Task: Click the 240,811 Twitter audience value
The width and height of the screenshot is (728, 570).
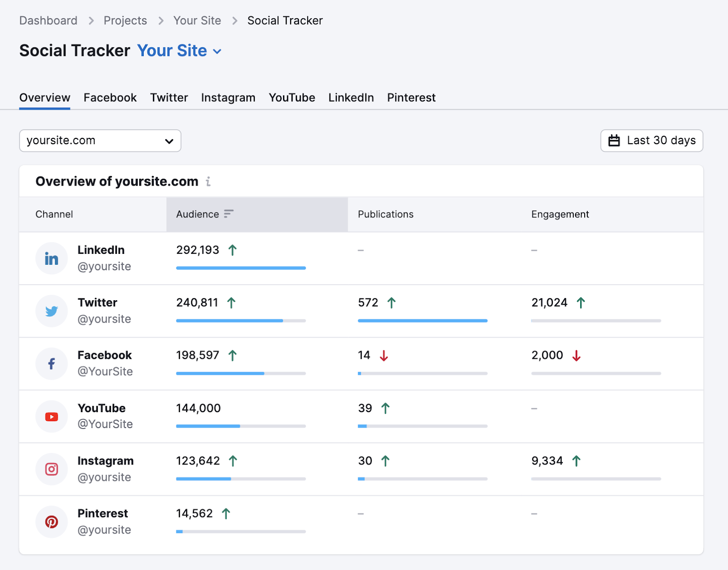Action: (x=197, y=303)
